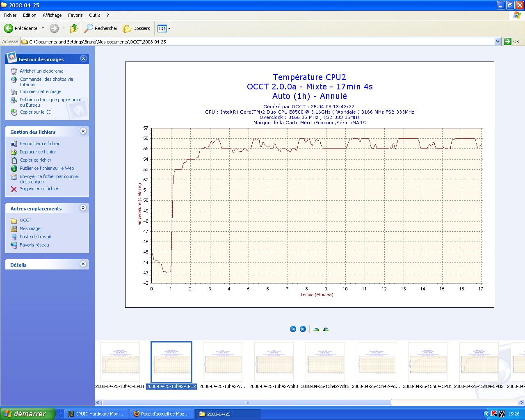Switch to CPUID Hardware Monitor taskbar item
Screen dimensions: 525x420
[x=96, y=414]
